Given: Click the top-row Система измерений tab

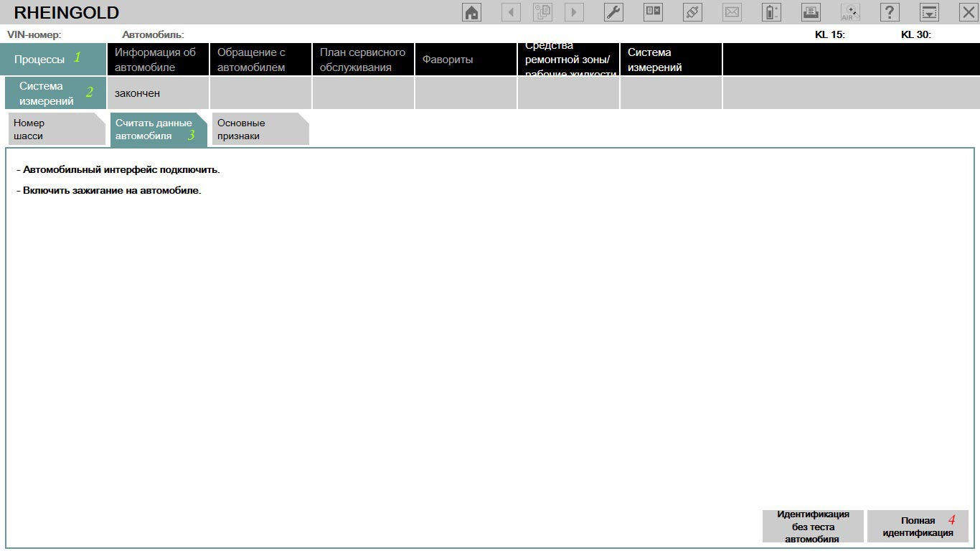Looking at the screenshot, I should 671,59.
